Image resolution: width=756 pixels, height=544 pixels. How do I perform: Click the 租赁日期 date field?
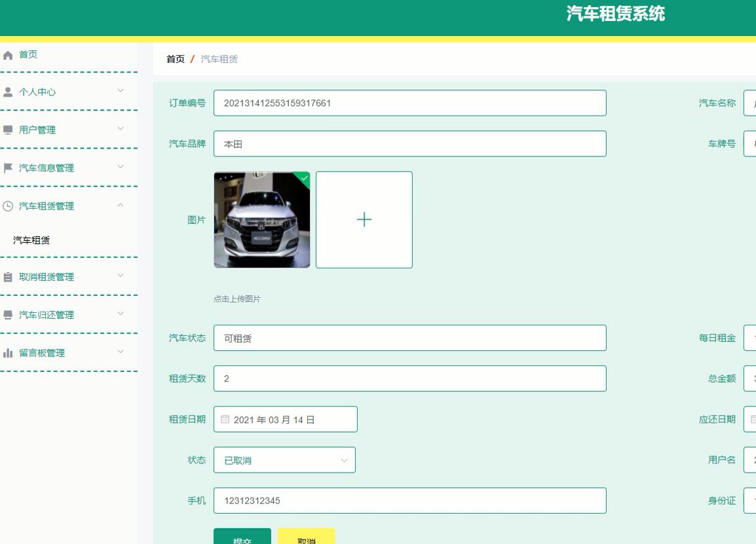[x=286, y=419]
